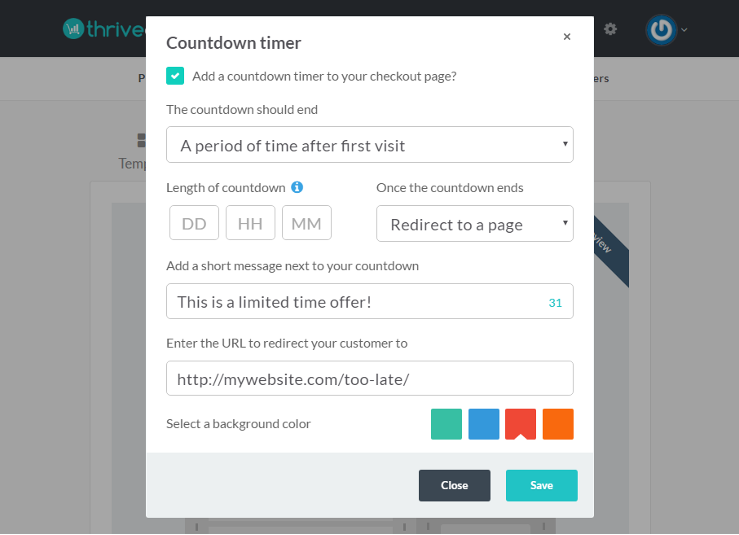Open the settings gear icon in header

(610, 29)
